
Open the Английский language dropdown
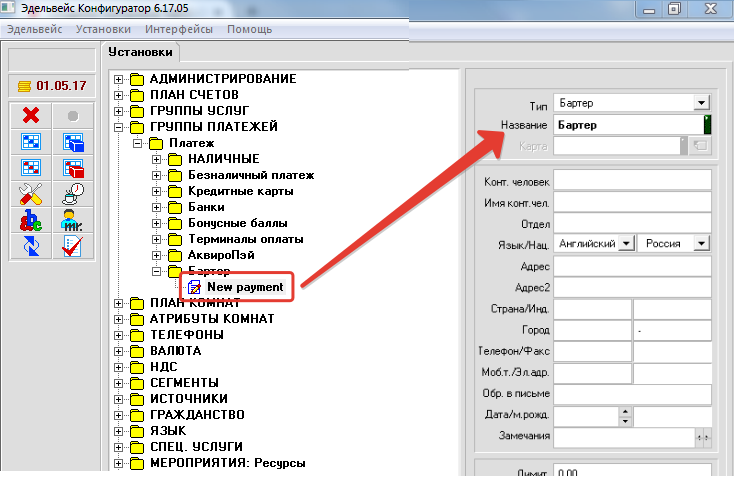click(625, 243)
